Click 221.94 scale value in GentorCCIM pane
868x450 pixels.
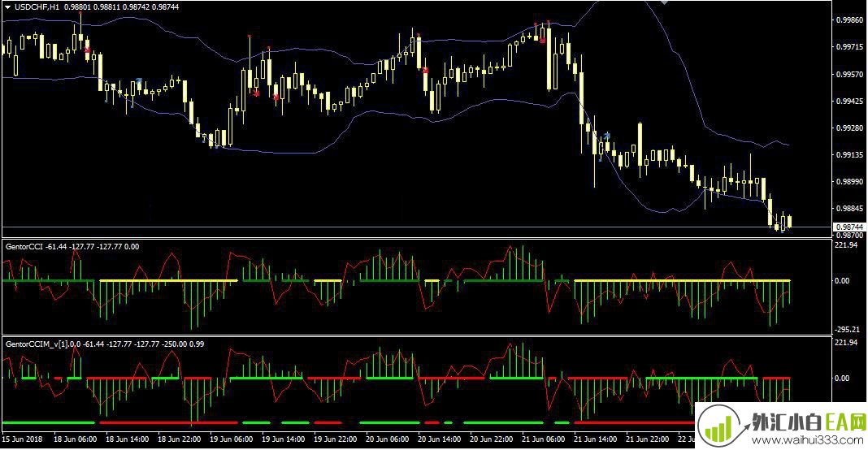tap(845, 343)
